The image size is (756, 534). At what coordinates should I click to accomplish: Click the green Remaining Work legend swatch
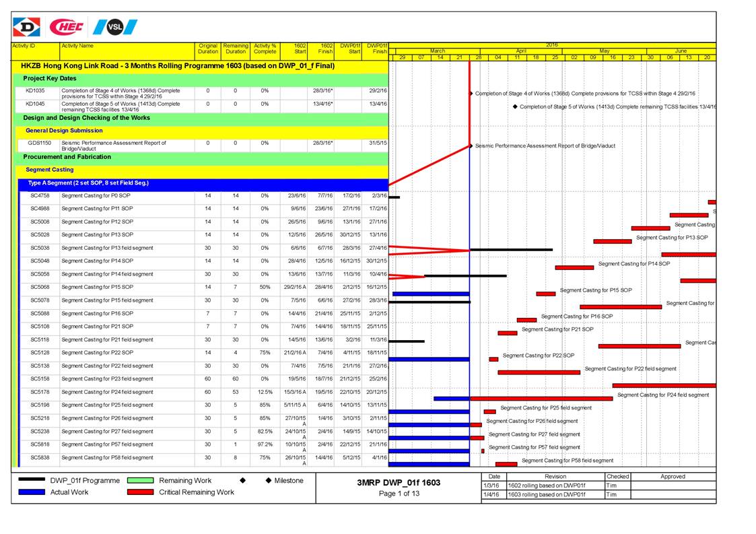click(140, 480)
